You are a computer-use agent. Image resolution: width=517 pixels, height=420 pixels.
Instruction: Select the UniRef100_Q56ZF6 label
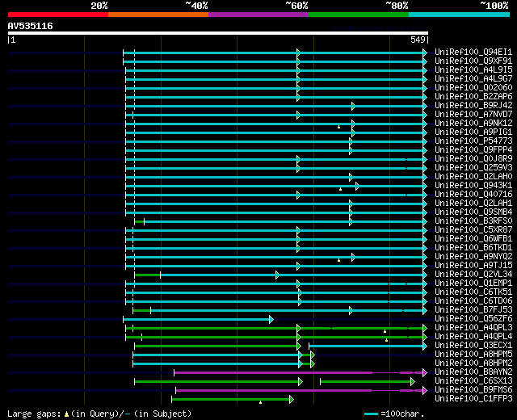473,319
